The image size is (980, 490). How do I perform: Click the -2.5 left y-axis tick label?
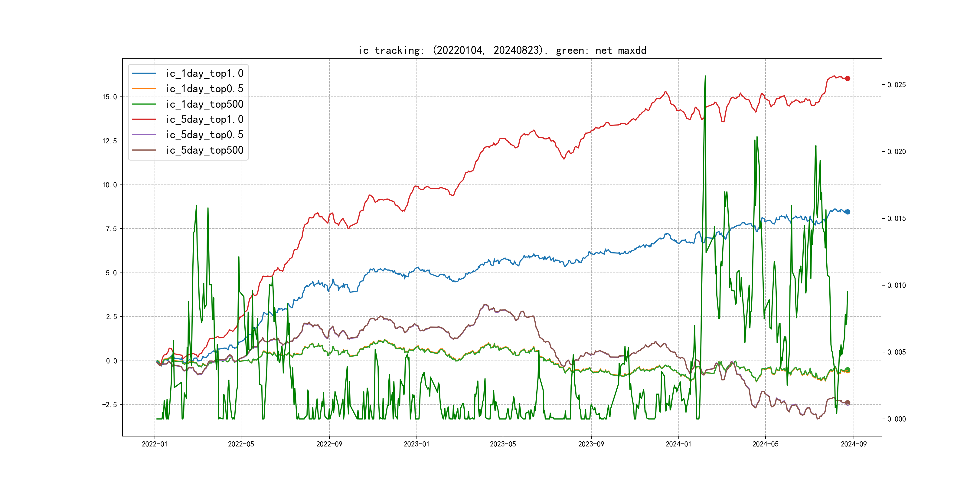[x=109, y=405]
